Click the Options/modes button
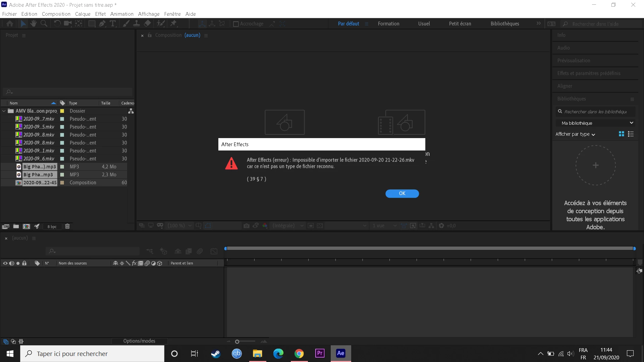Screen dimensions: 644x362 (x=139, y=341)
